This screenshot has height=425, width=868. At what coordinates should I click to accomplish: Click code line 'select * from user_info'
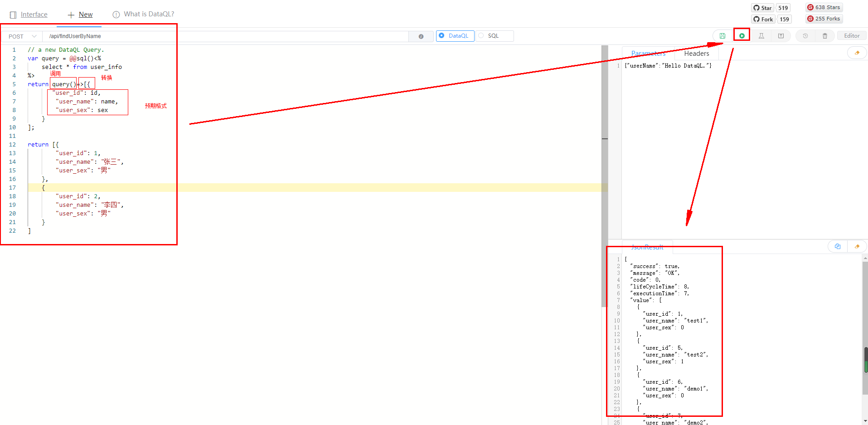coord(82,67)
